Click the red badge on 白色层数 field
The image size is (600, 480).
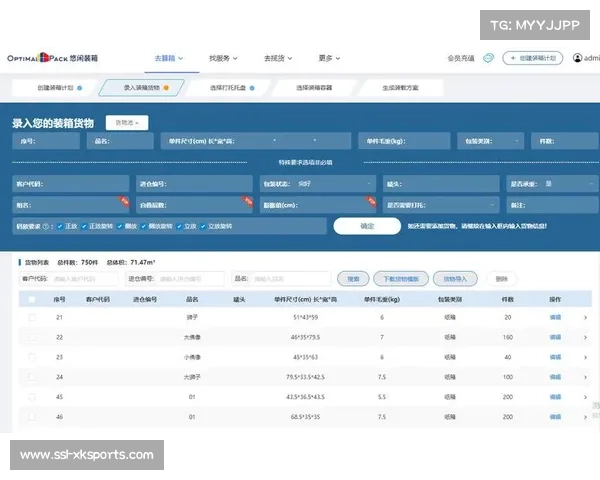(248, 201)
